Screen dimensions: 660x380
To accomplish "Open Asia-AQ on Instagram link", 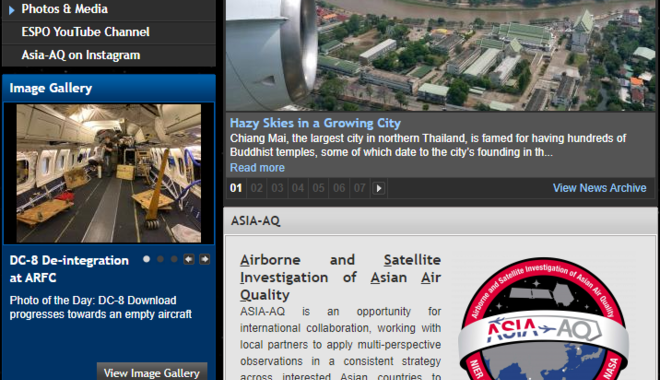I will click(81, 55).
